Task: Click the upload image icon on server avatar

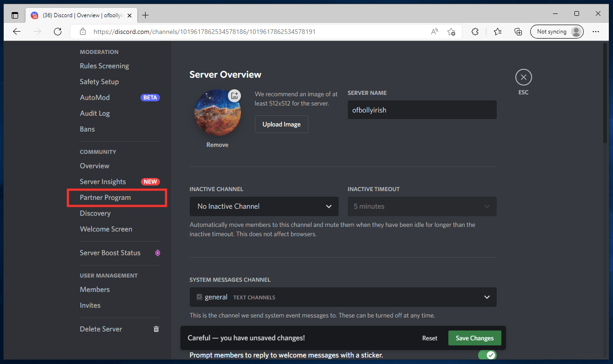Action: (234, 96)
